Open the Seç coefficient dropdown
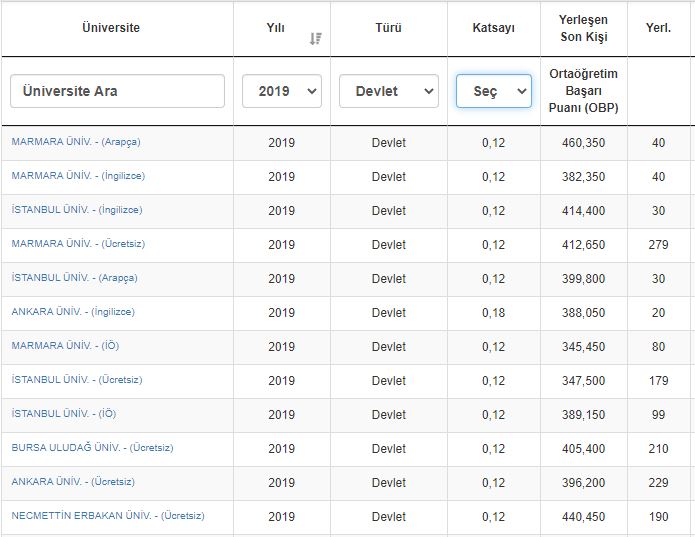The image size is (695, 537). point(494,91)
